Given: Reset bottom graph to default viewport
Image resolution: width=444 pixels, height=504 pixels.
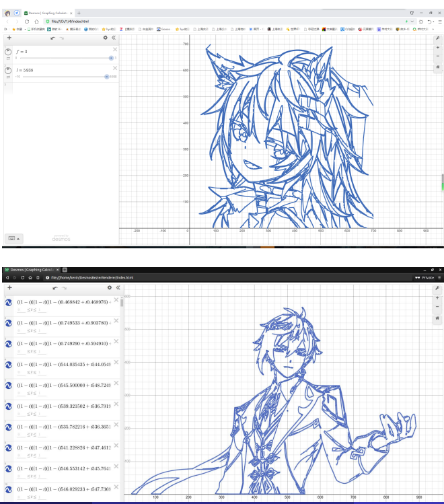Looking at the screenshot, I should pos(437,318).
